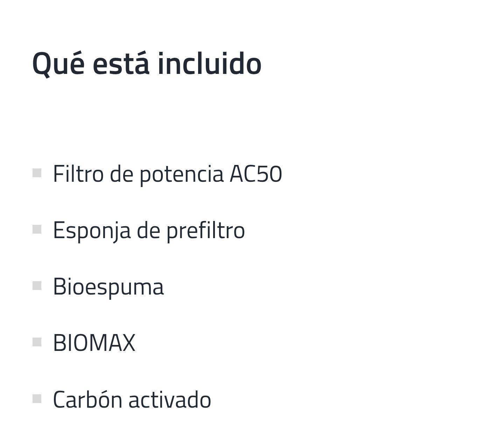
Task: Click the bullet beside Esponja de prefiltro
Action: click(x=37, y=229)
